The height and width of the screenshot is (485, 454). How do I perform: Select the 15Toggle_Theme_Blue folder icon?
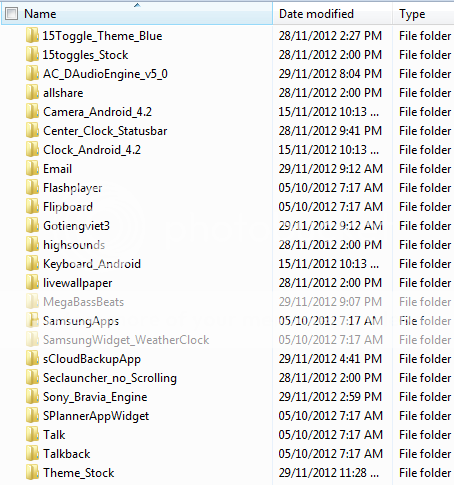32,36
